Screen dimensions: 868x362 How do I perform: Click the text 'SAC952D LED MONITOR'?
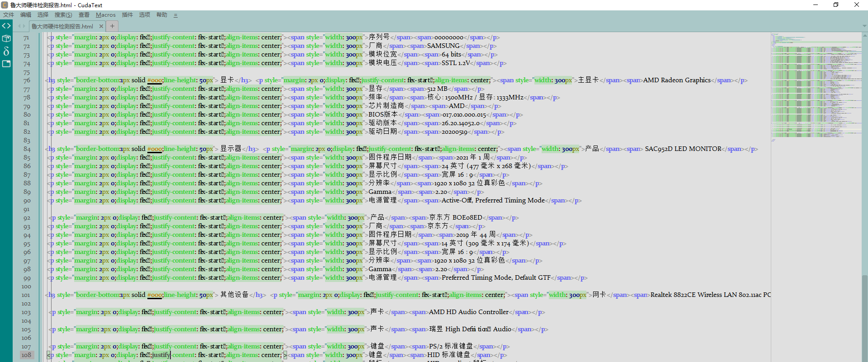coord(683,149)
